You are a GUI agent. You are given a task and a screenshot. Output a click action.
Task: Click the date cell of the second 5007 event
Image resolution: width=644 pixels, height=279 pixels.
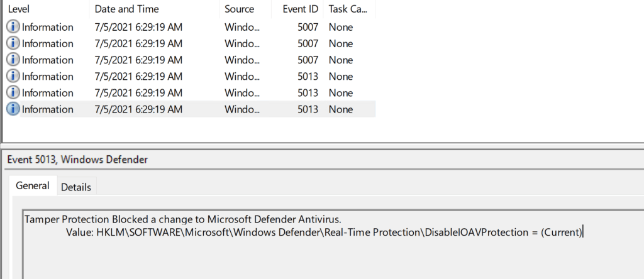(138, 43)
